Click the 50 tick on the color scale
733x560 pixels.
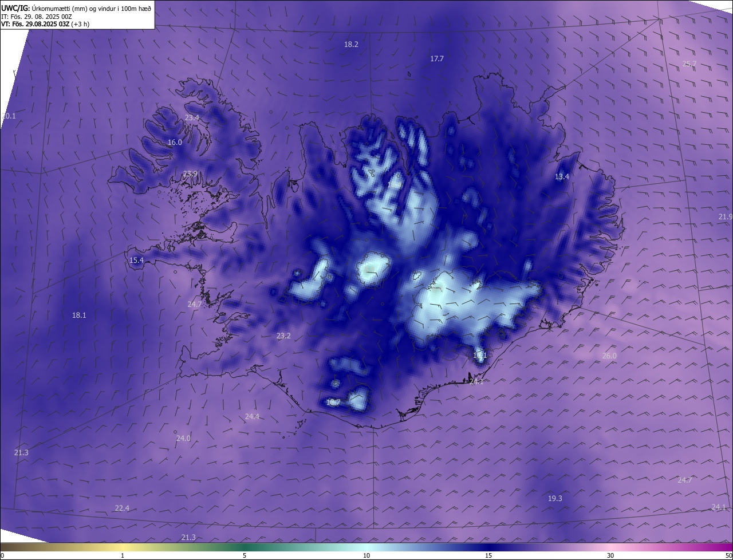(x=728, y=555)
